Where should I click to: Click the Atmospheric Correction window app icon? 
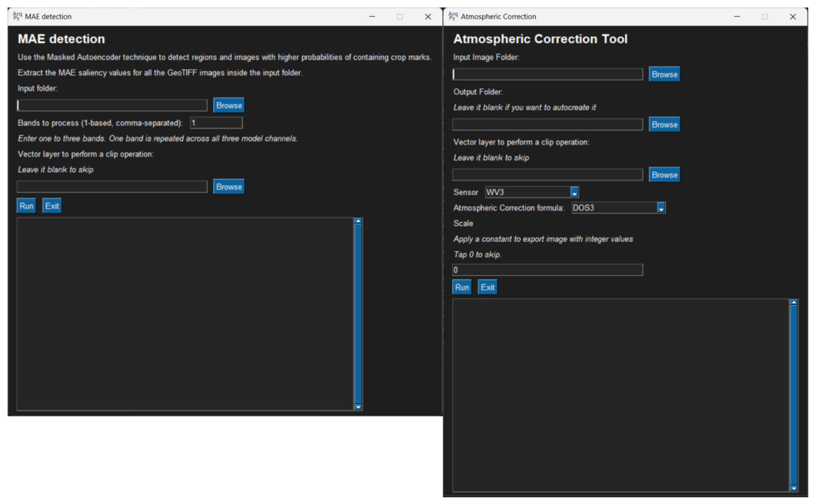tap(453, 17)
